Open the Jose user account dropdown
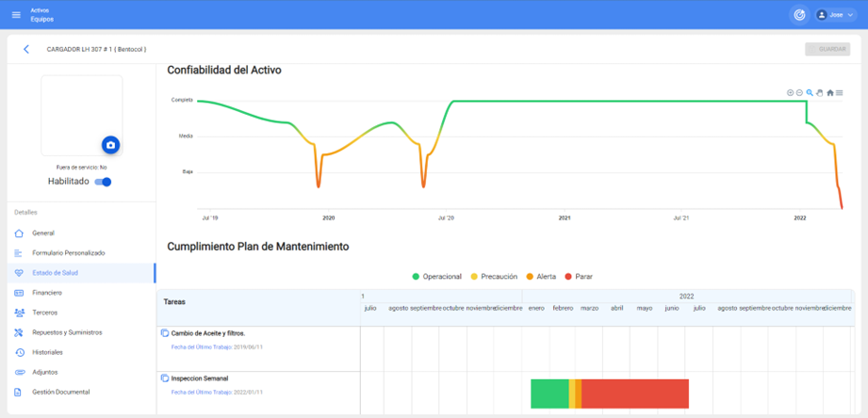 click(x=835, y=15)
